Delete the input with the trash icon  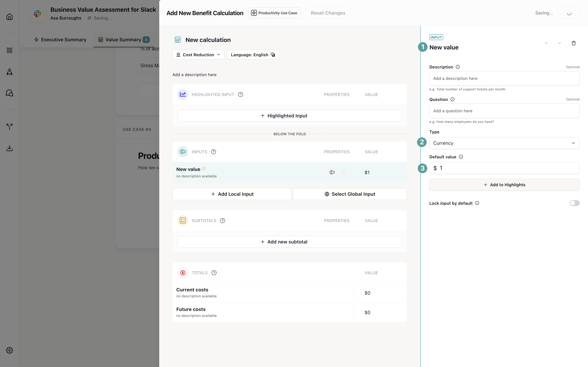pos(573,43)
